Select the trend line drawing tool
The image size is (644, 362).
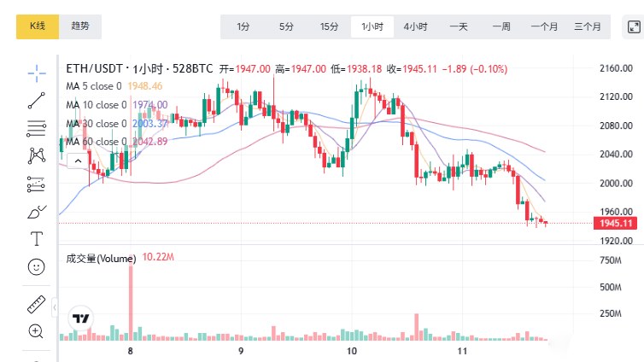(37, 101)
